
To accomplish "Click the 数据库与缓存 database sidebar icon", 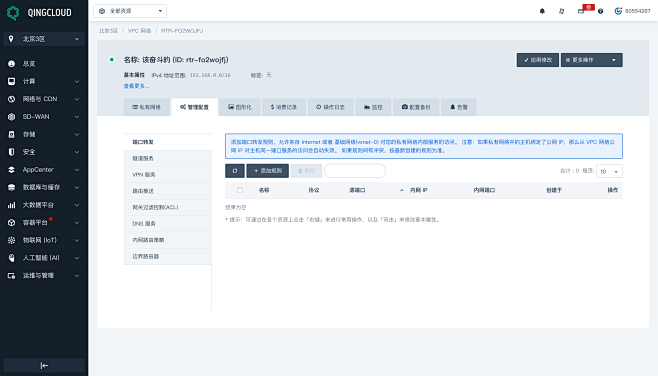I will 11,187.
